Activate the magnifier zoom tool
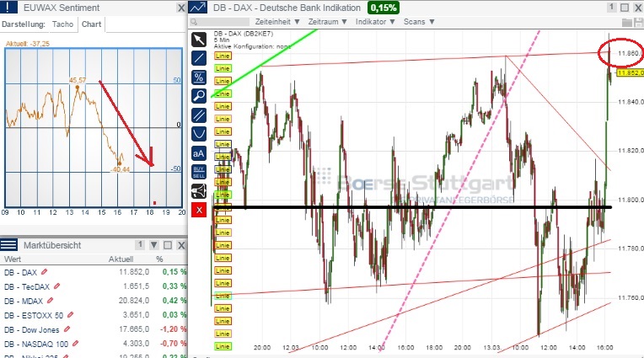Image resolution: width=644 pixels, height=358 pixels. point(199,96)
